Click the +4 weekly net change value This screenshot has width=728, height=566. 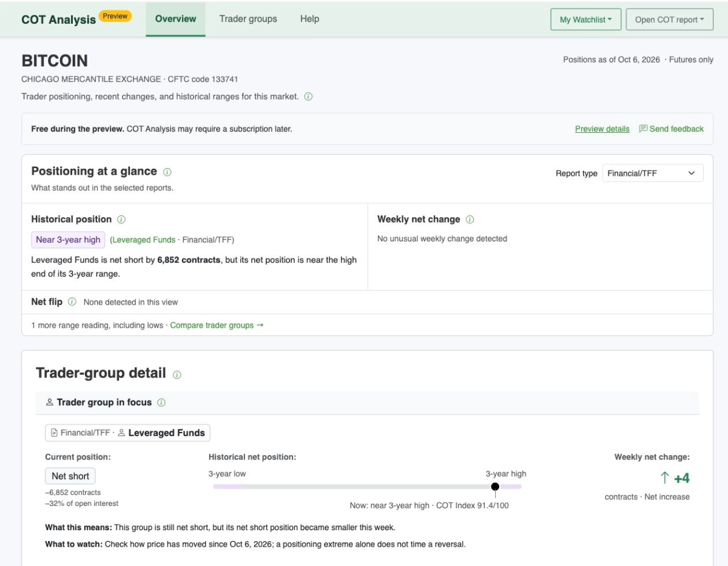682,479
